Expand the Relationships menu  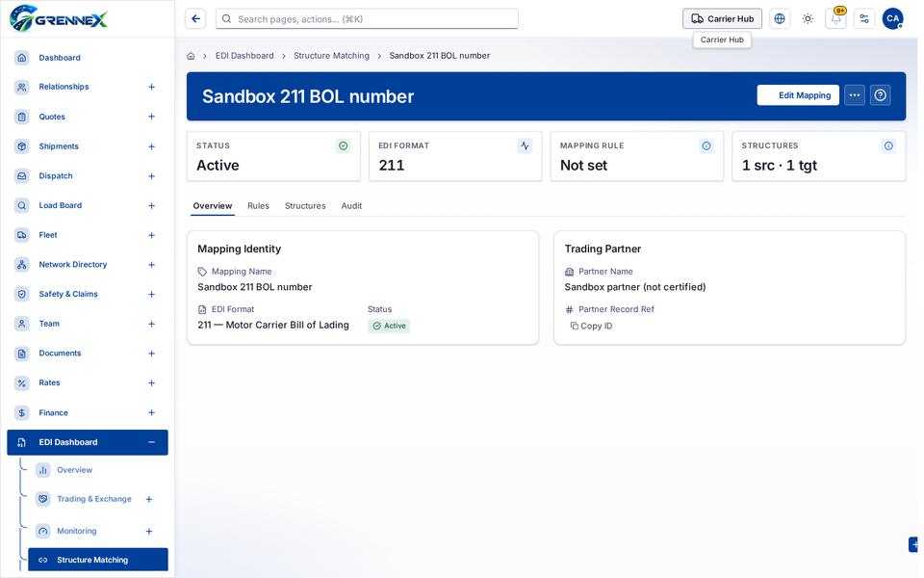tap(151, 88)
